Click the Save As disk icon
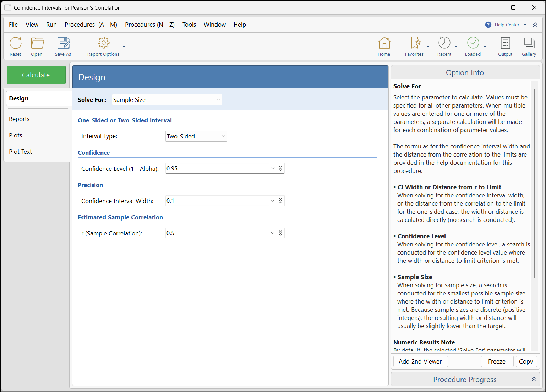The width and height of the screenshot is (546, 392). [x=64, y=43]
